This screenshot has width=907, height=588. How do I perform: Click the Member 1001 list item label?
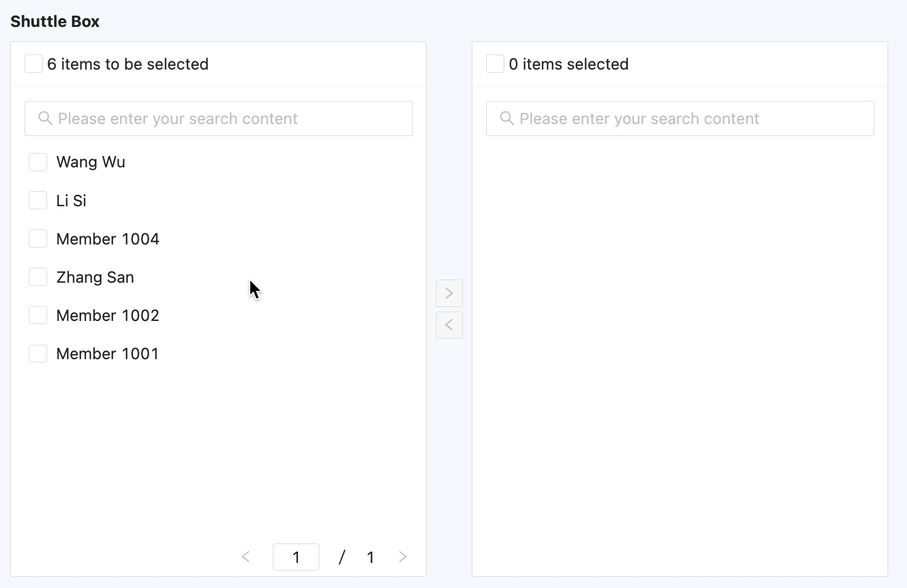tap(107, 354)
